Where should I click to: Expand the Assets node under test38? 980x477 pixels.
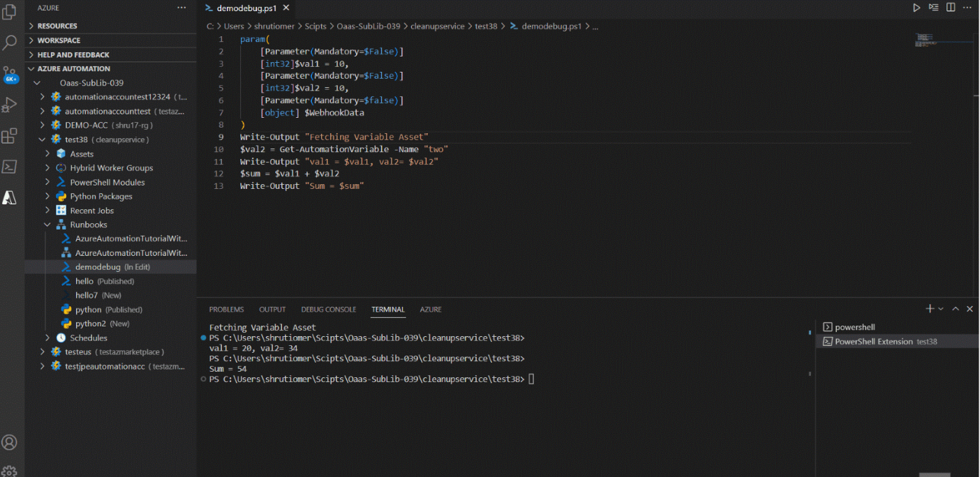47,153
